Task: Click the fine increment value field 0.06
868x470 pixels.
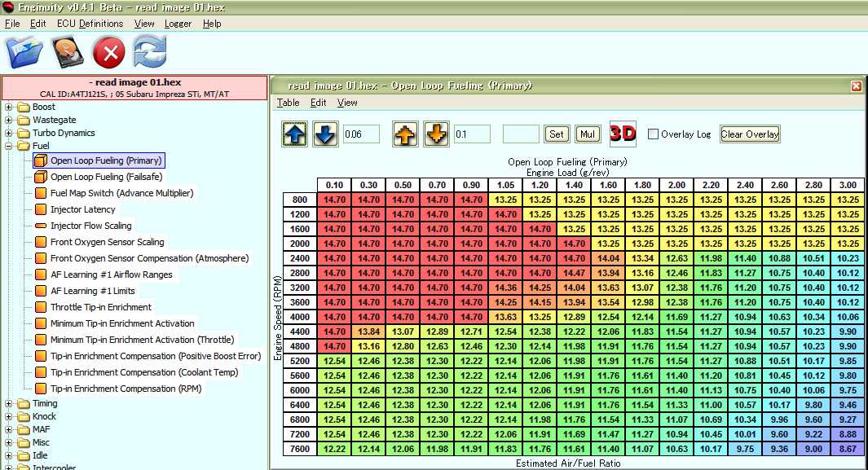Action: point(361,134)
